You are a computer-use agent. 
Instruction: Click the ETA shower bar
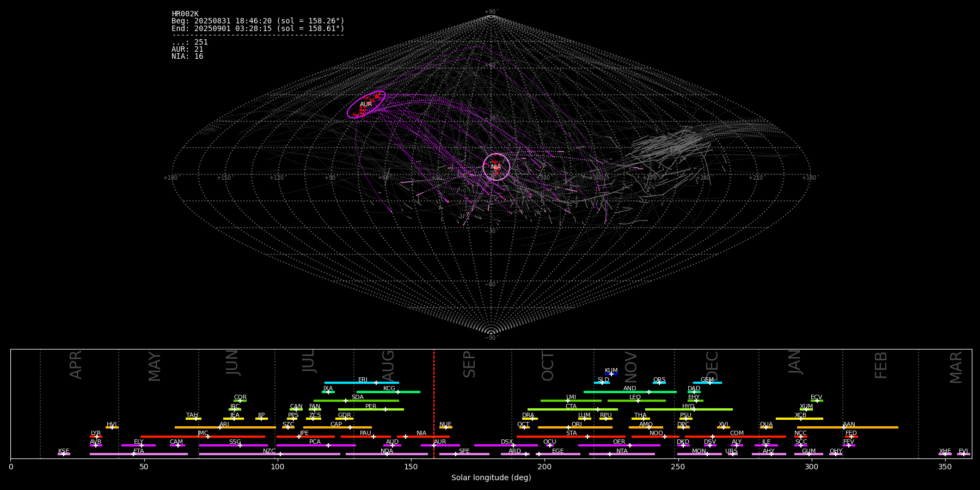coord(139,454)
